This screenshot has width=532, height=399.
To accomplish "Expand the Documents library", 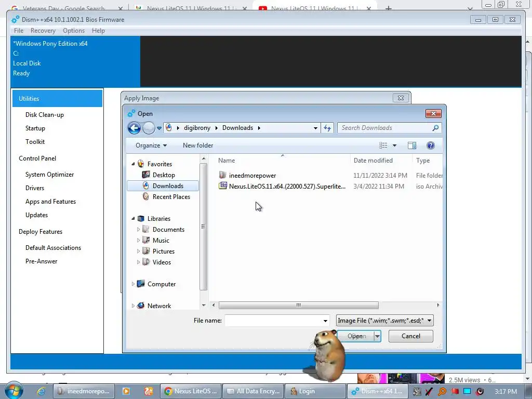I will click(x=138, y=229).
